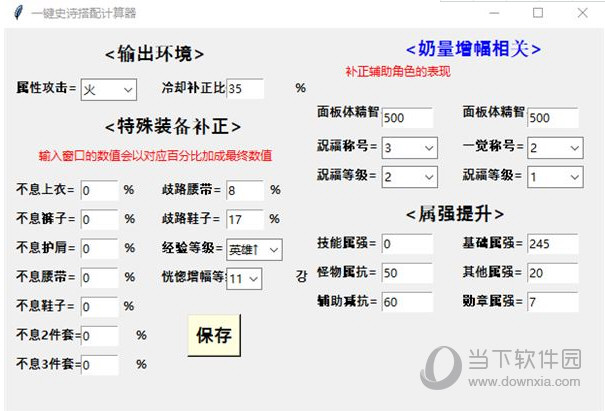The width and height of the screenshot is (605, 411).
Task: Click the left 面板体精智 input field
Action: (x=407, y=118)
